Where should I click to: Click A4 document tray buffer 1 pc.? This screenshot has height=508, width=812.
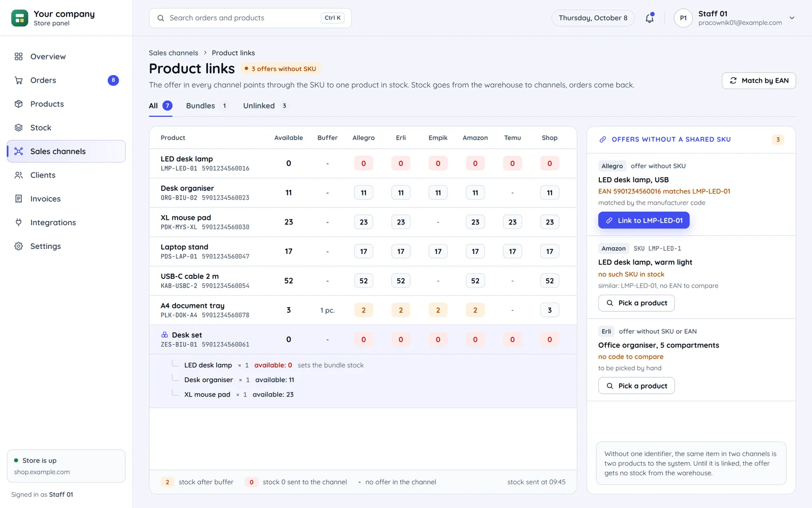(x=327, y=310)
